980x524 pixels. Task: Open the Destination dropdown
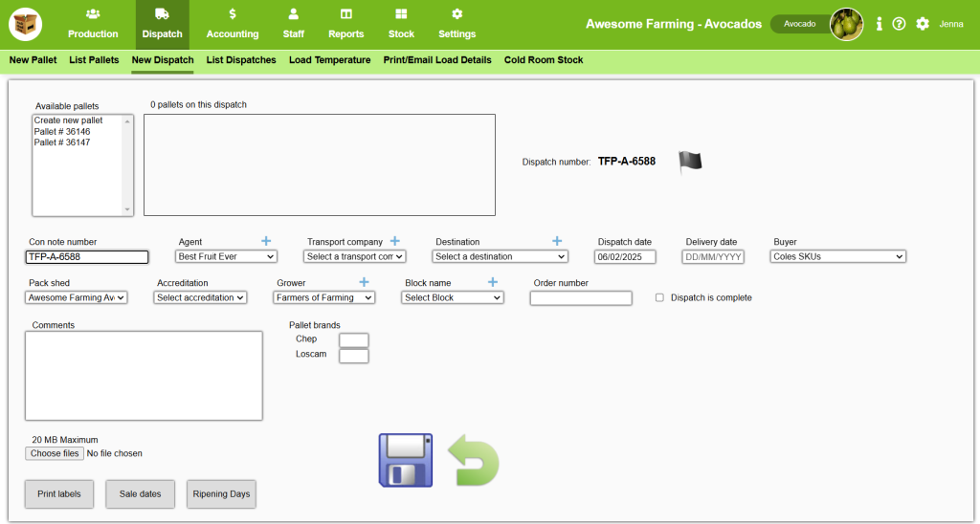pyautogui.click(x=500, y=256)
